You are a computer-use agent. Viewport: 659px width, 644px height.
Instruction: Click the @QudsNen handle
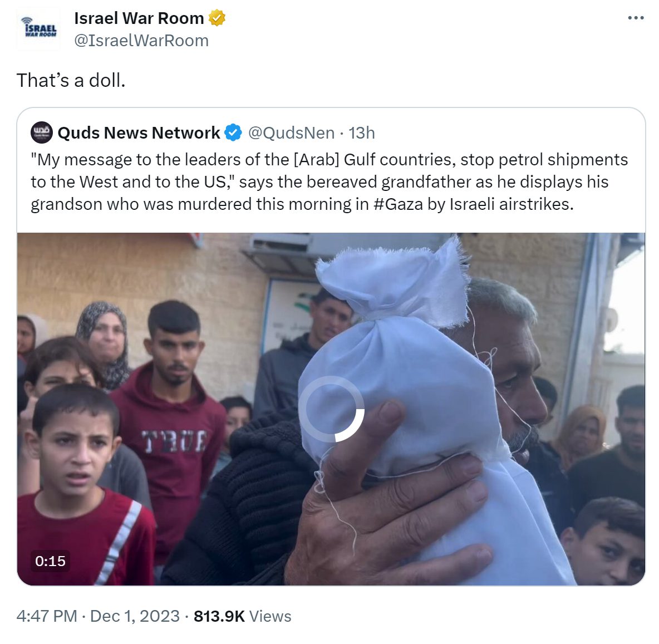(291, 133)
